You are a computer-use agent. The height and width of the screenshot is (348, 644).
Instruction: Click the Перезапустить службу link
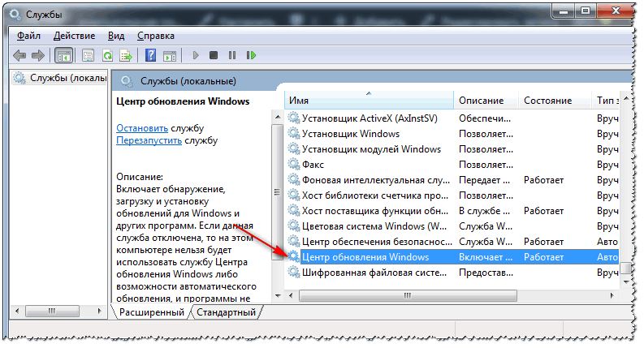(149, 140)
